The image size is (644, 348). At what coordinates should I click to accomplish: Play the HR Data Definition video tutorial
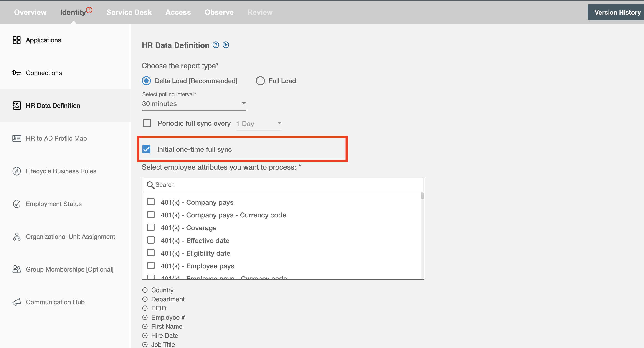[226, 45]
